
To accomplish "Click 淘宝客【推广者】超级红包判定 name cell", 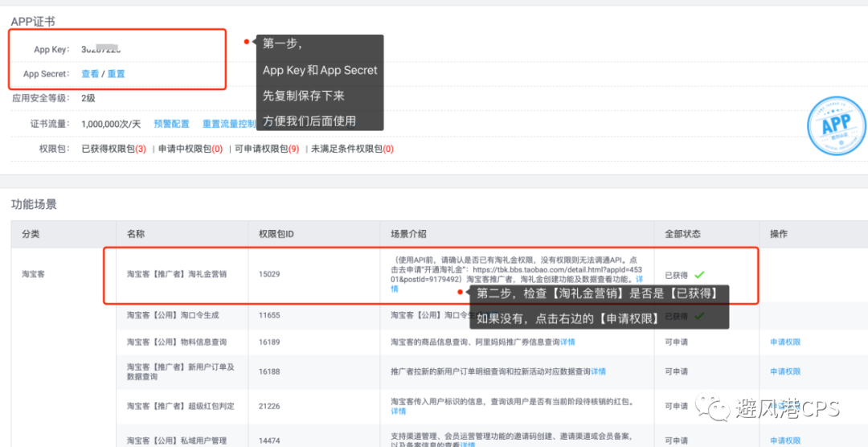I will click(181, 406).
